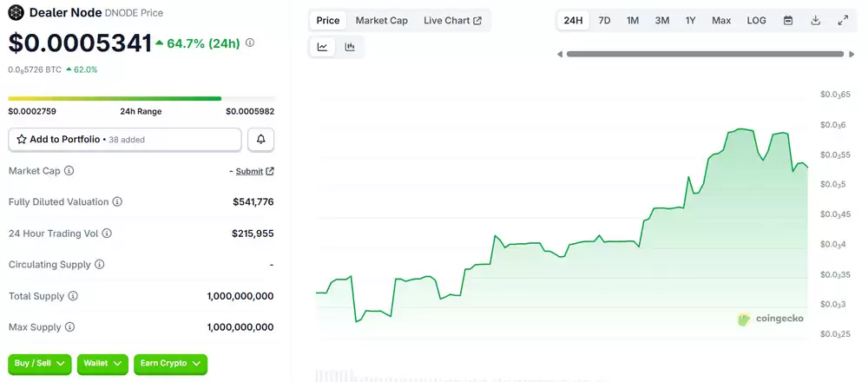Select the 24H time range
This screenshot has width=868, height=382.
tap(573, 20)
